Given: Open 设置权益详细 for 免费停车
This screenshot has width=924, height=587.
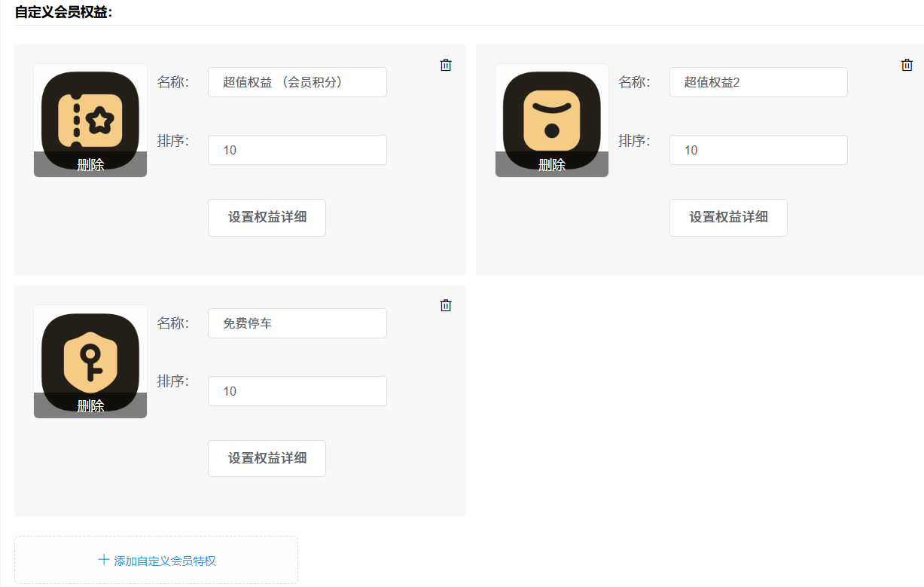Looking at the screenshot, I should [267, 458].
